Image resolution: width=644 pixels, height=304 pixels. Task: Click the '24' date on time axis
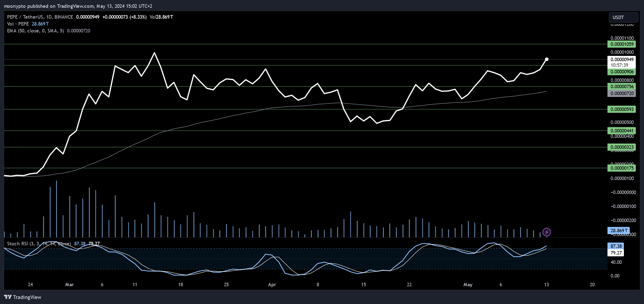click(30, 285)
